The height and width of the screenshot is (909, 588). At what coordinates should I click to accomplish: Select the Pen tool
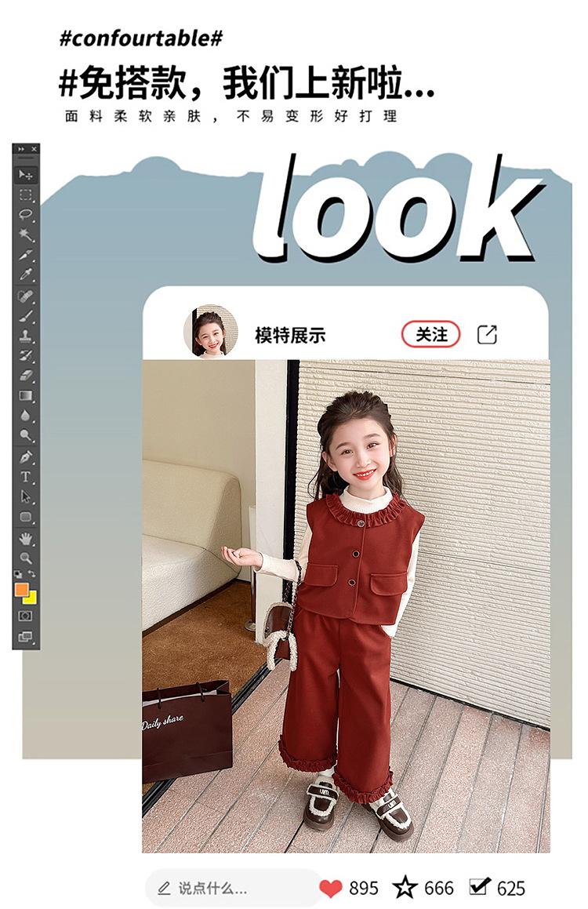26,456
